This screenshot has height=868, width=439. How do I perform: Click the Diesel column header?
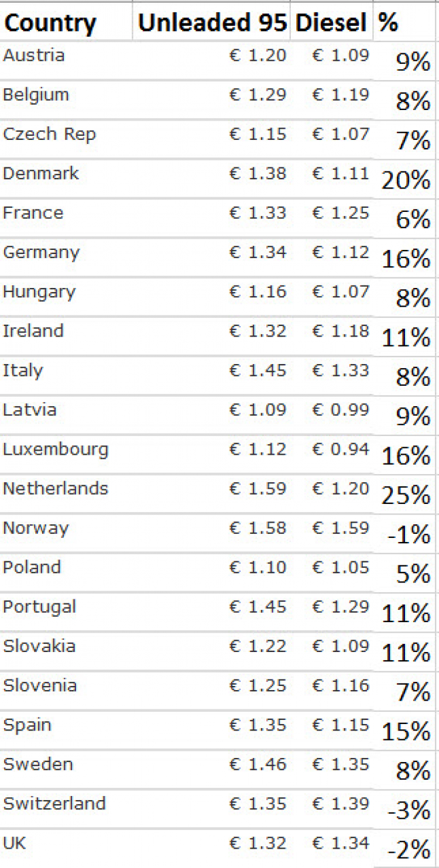[332, 22]
